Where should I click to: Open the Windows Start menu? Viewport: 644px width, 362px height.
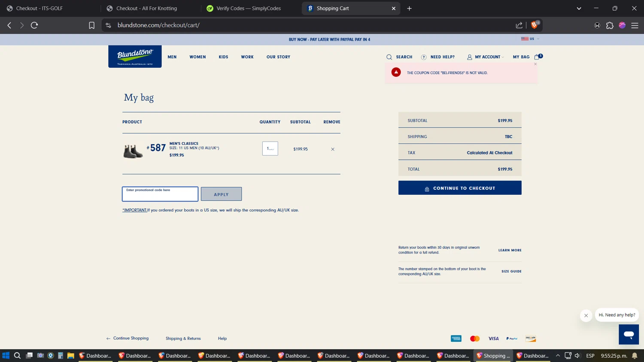[x=6, y=356]
